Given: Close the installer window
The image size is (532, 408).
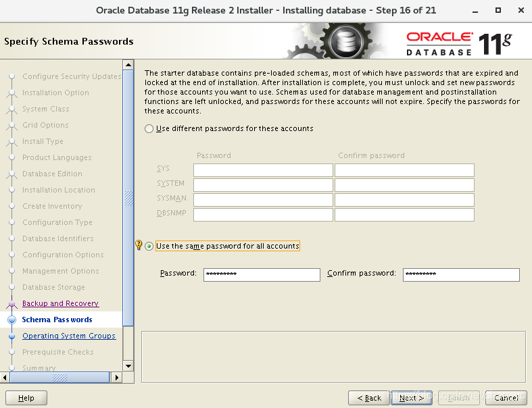Looking at the screenshot, I should click(521, 11).
